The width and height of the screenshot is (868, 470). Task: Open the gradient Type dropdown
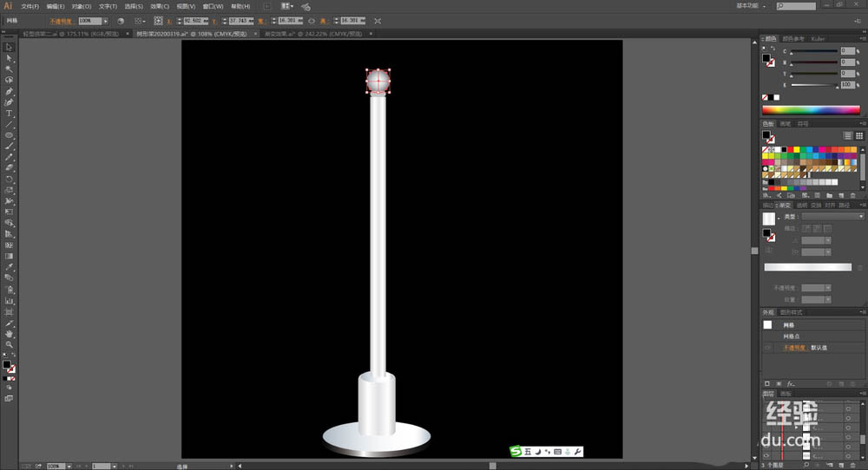832,216
